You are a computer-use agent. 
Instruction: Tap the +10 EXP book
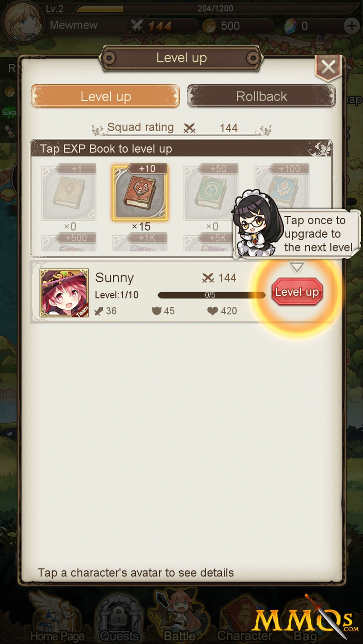(140, 192)
